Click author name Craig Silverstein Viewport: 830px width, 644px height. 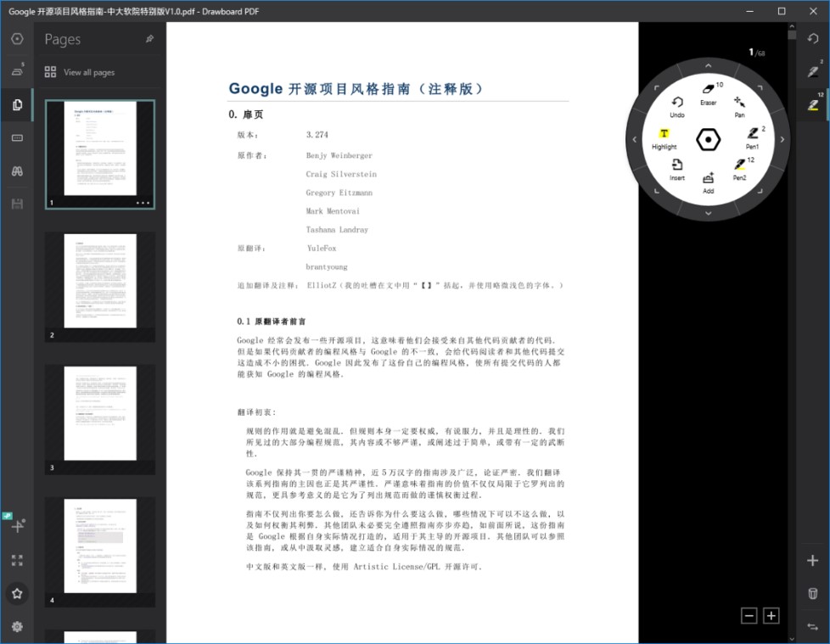point(341,174)
